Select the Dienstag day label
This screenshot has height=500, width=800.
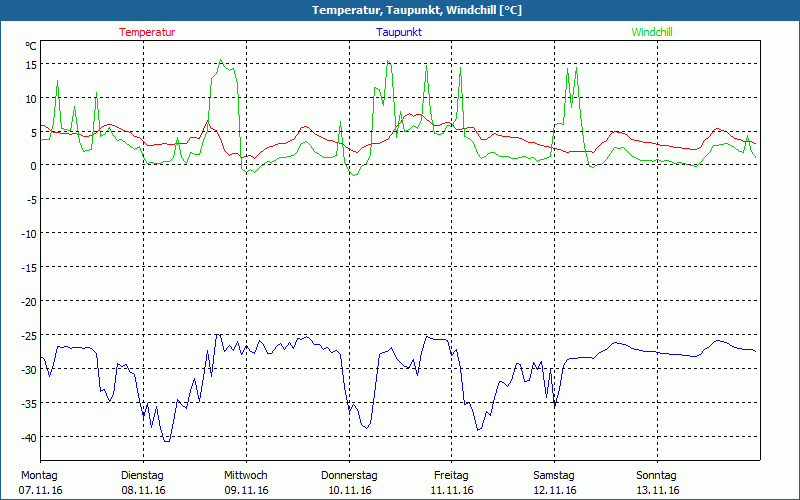[x=142, y=475]
